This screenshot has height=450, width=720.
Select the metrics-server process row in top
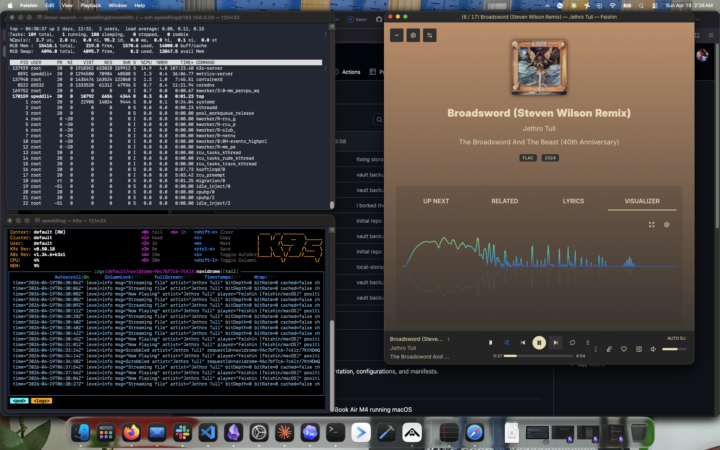pyautogui.click(x=165, y=73)
